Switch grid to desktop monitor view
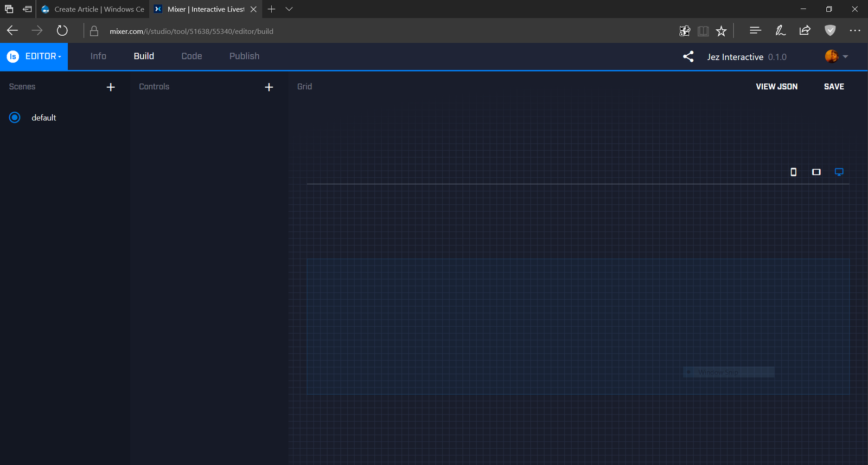The image size is (868, 465). [839, 172]
